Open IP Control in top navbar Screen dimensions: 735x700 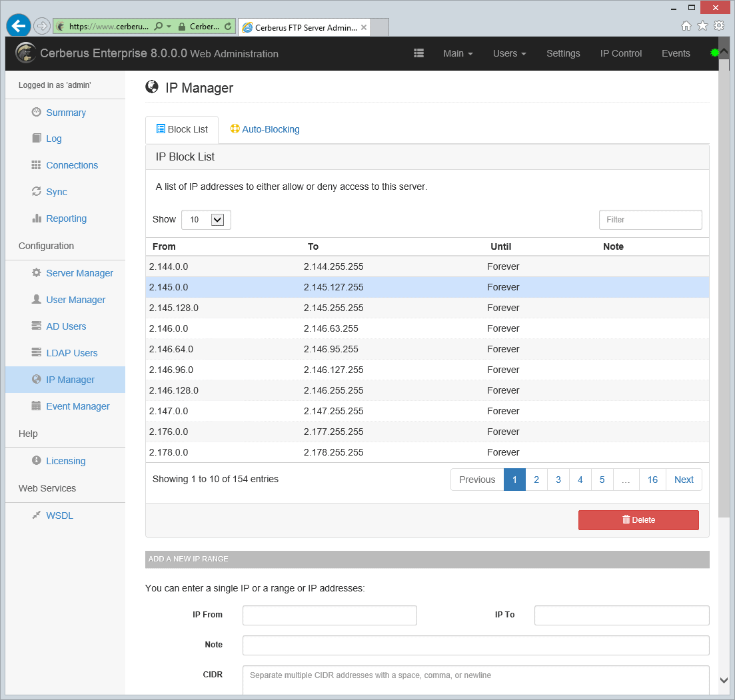(x=620, y=53)
